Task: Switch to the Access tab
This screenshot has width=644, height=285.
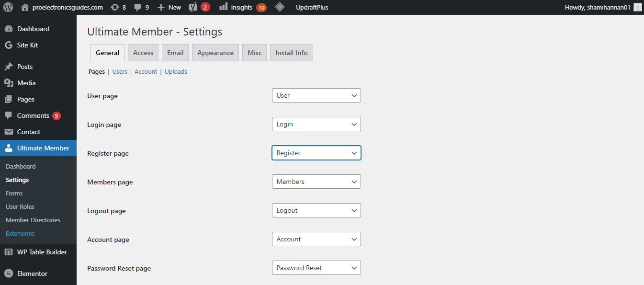Action: coord(143,53)
